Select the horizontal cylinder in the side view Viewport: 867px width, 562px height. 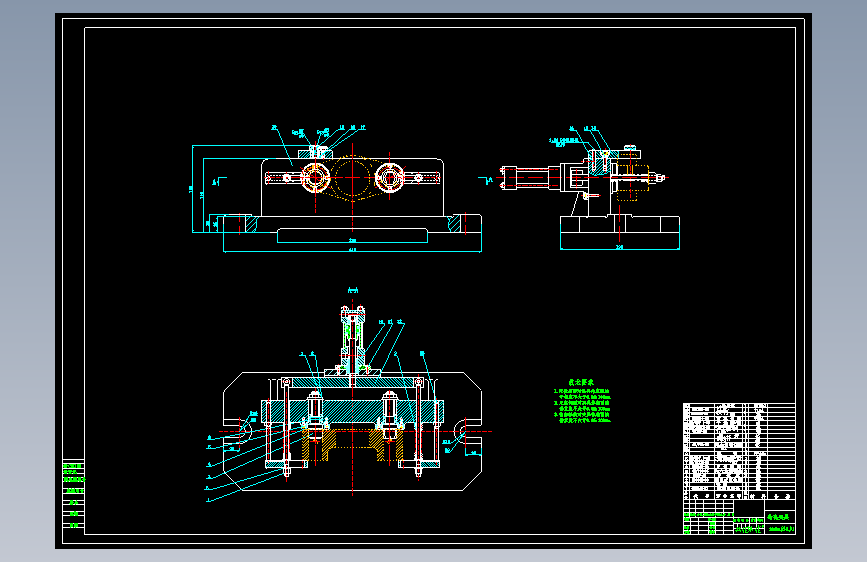point(531,178)
